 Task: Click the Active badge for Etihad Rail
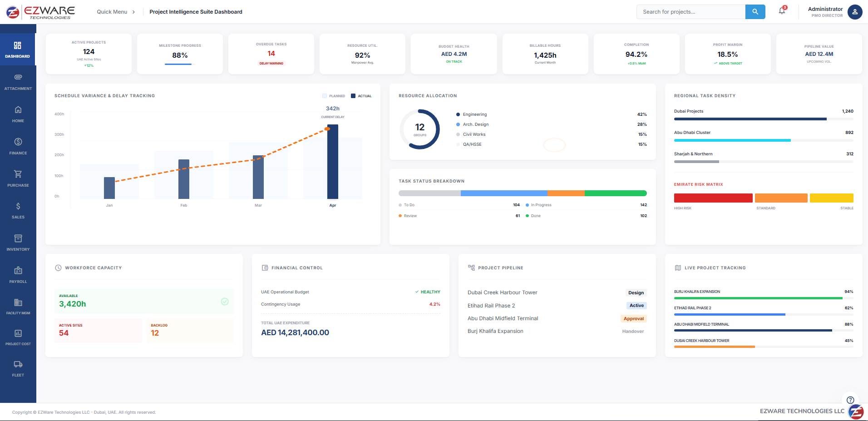coord(636,306)
